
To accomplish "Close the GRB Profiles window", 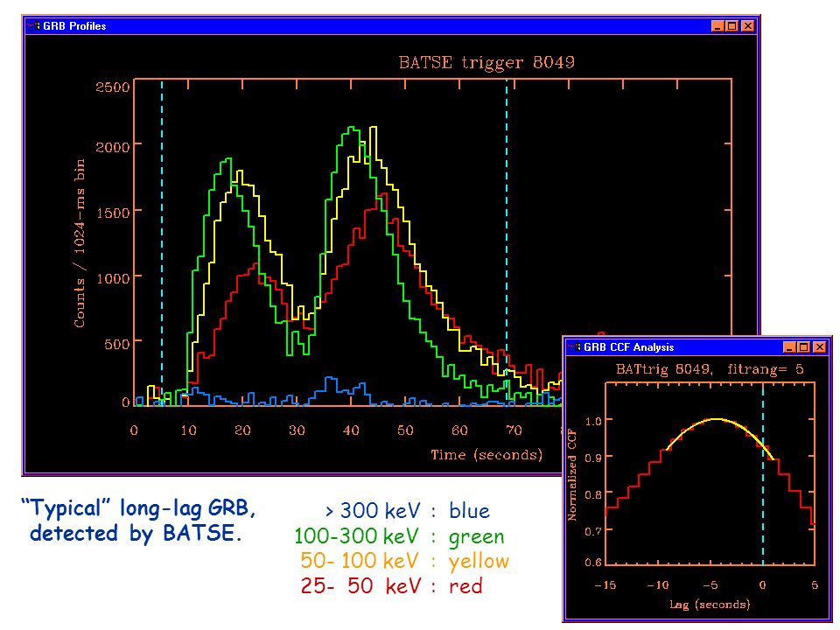I will (x=748, y=25).
